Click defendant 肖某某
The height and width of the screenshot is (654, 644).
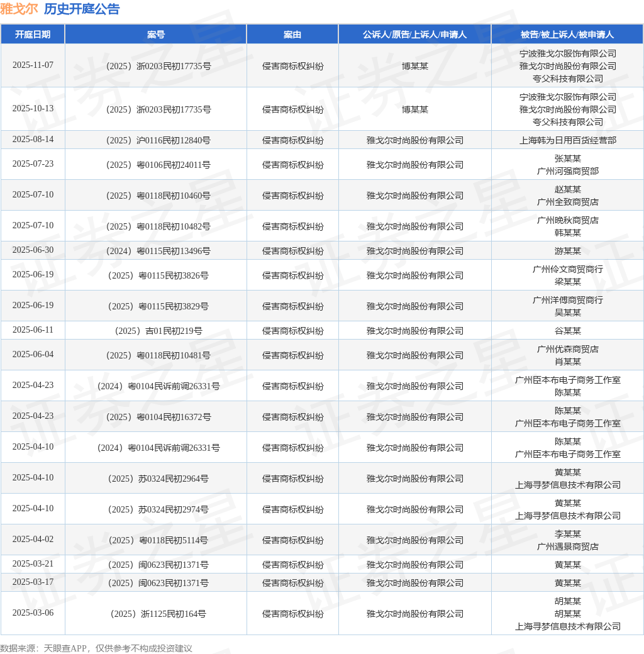click(567, 362)
